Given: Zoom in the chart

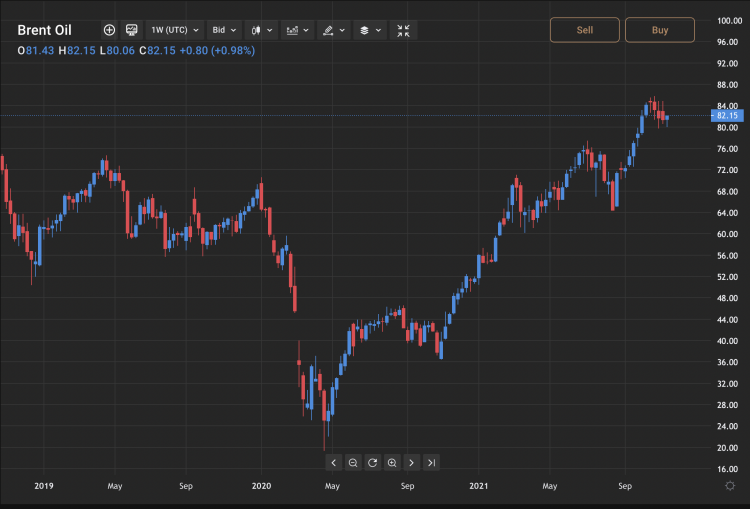Looking at the screenshot, I should 392,463.
